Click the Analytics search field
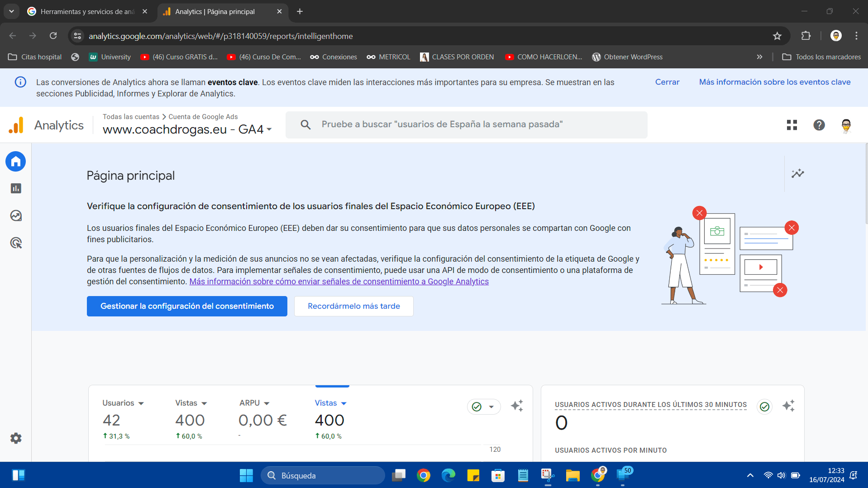The image size is (868, 488). click(466, 124)
